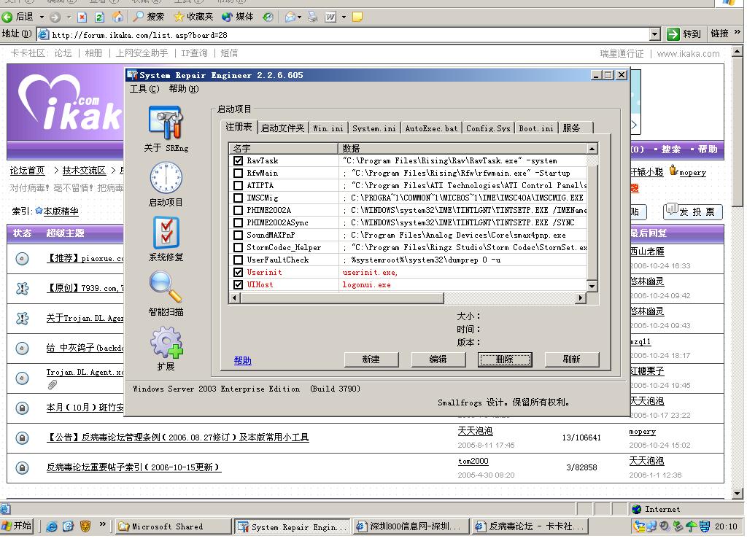Image resolution: width=747 pixels, height=560 pixels.
Task: Open the 反病毒论坛重要帖子索引 thread link
Action: click(133, 467)
